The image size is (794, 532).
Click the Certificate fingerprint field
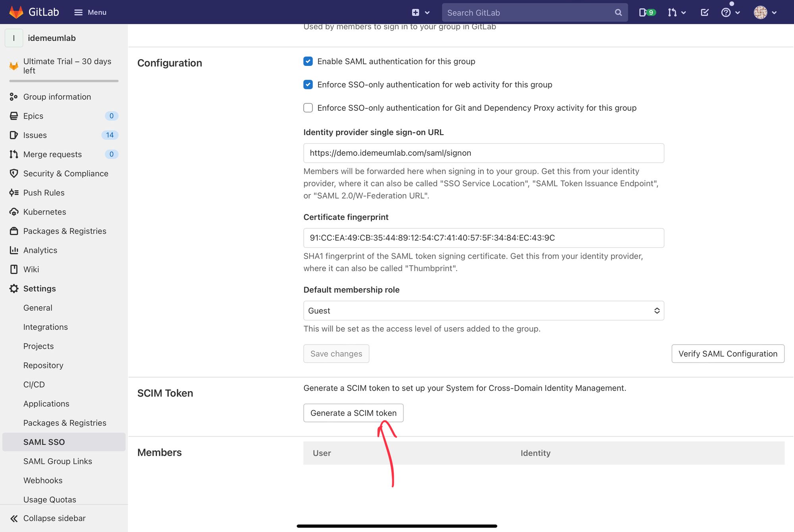click(x=484, y=238)
